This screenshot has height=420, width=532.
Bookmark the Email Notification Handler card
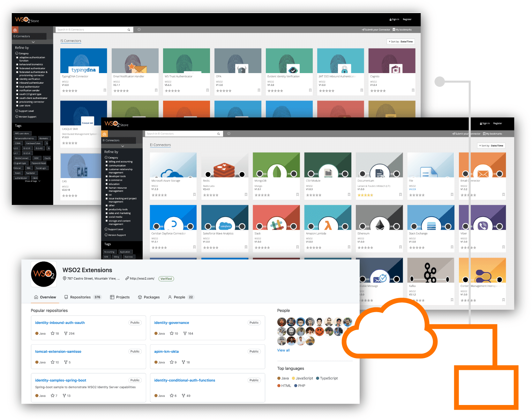pos(156,90)
